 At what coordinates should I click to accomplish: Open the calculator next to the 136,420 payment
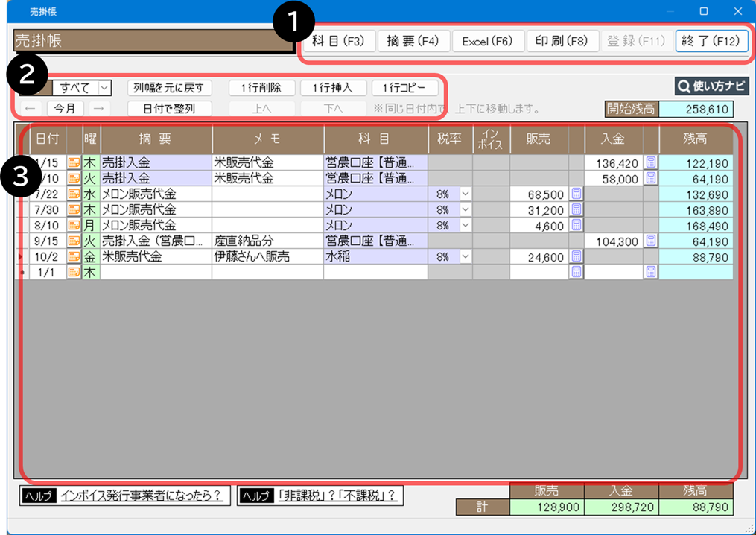tap(650, 162)
